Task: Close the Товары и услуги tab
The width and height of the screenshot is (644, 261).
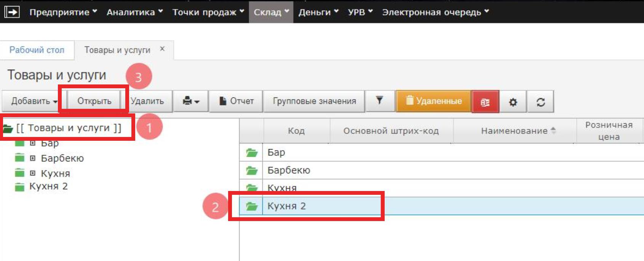Action: click(162, 49)
